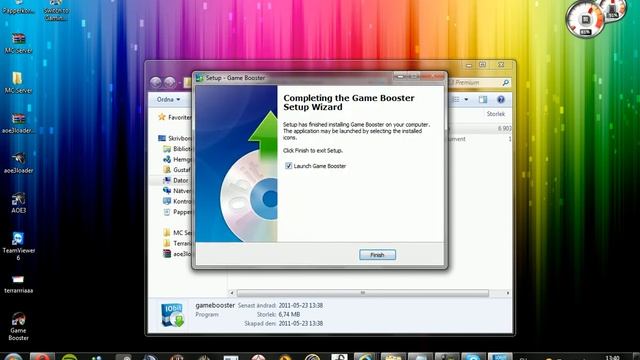Viewport: 640px width, 360px height.
Task: Sort files by the Storlek column
Action: (x=496, y=114)
